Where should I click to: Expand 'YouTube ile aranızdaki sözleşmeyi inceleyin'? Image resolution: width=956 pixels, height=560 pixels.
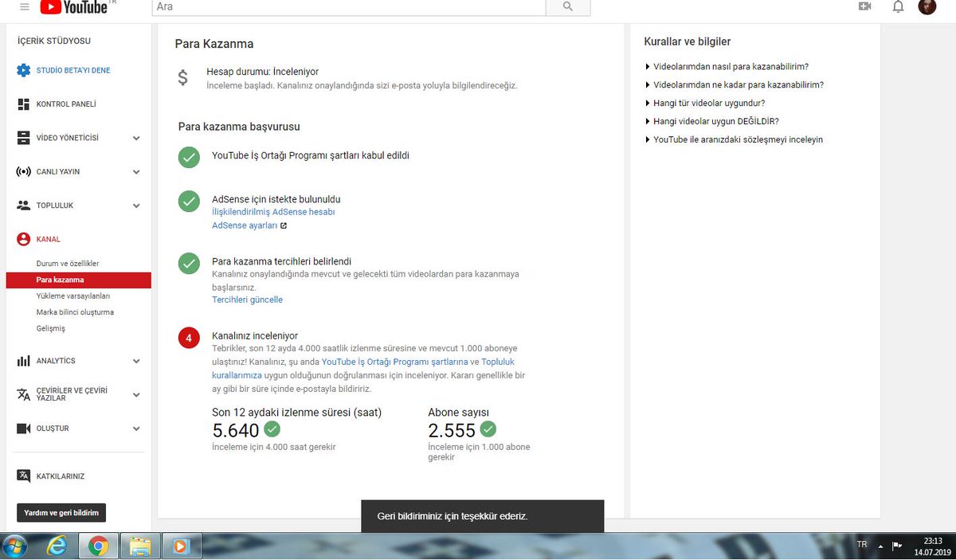(x=733, y=139)
